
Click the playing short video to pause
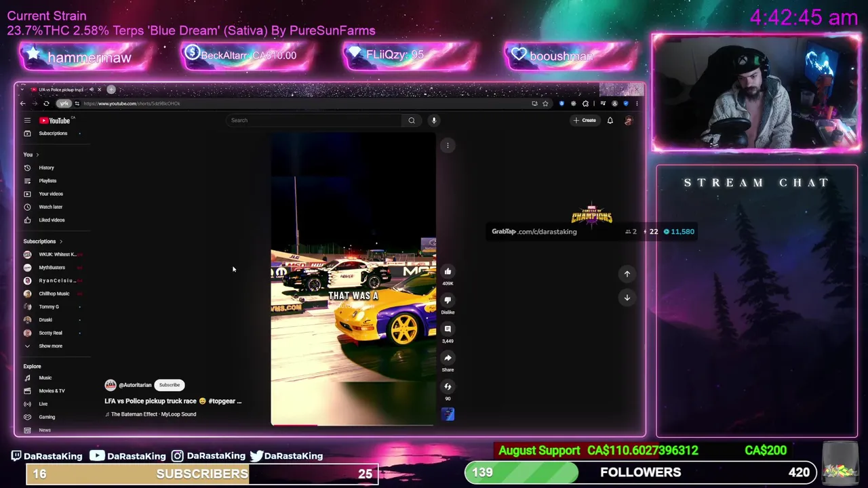[x=353, y=279]
